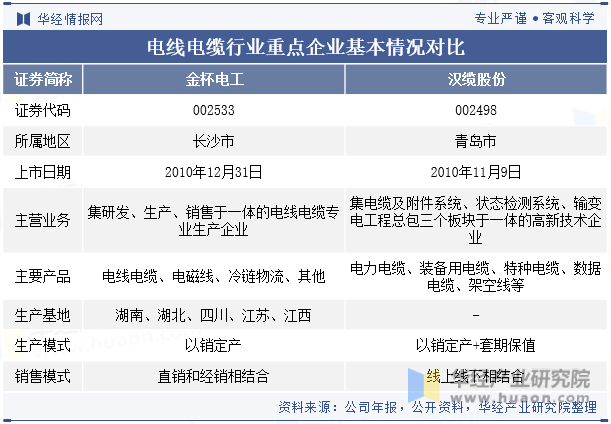Image resolution: width=611 pixels, height=424 pixels.
Task: Click the date 2010年12月31日
Action: point(214,172)
